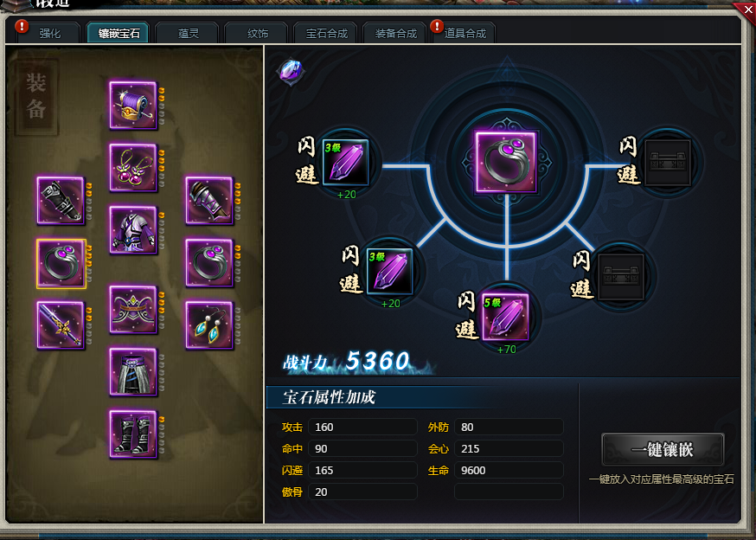Screen dimensions: 756x540
Task: Select the belt equipment icon
Action: (x=133, y=371)
